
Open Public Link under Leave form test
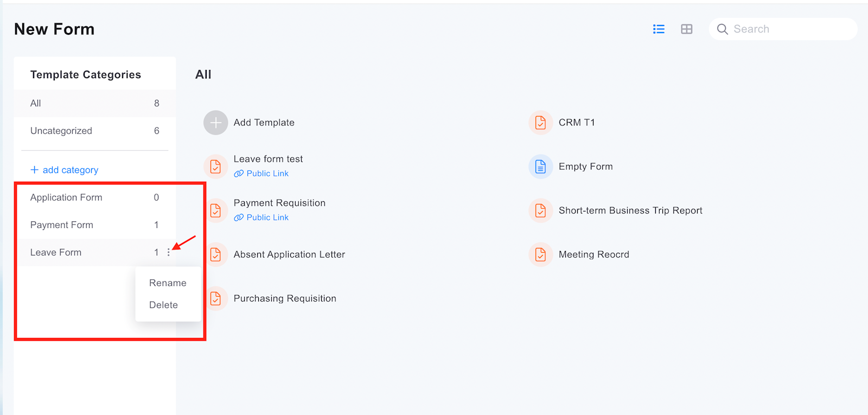[x=267, y=174]
